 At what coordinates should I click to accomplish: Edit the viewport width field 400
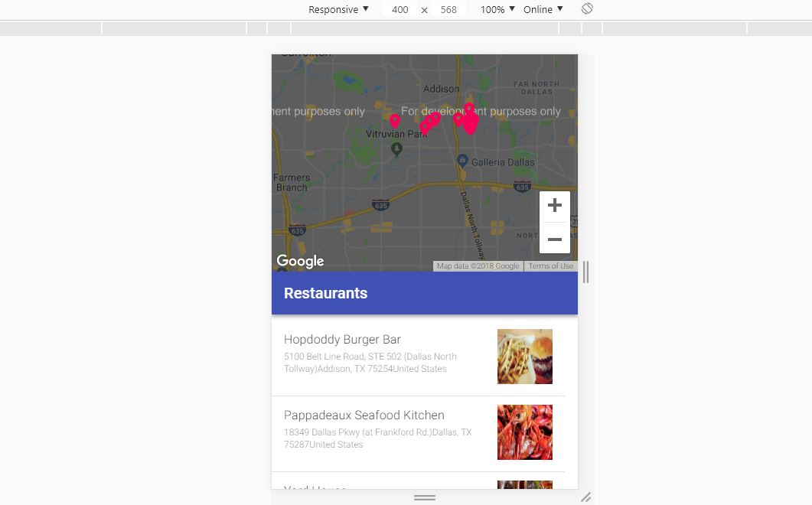(399, 9)
